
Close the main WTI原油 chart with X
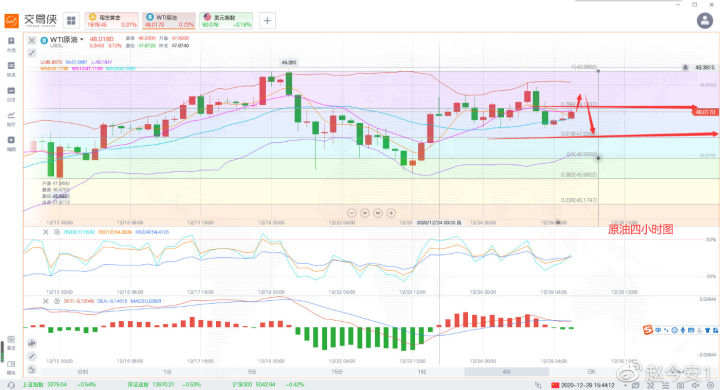pyautogui.click(x=32, y=40)
